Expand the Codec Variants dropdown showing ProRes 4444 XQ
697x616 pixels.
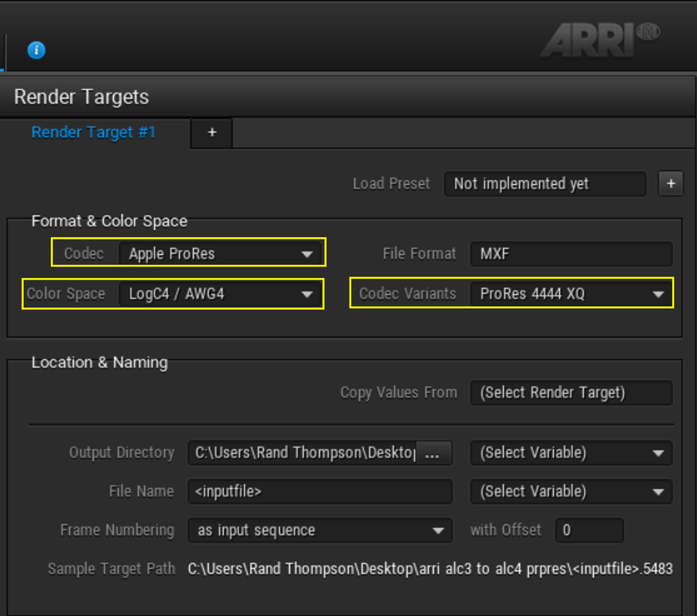[571, 294]
